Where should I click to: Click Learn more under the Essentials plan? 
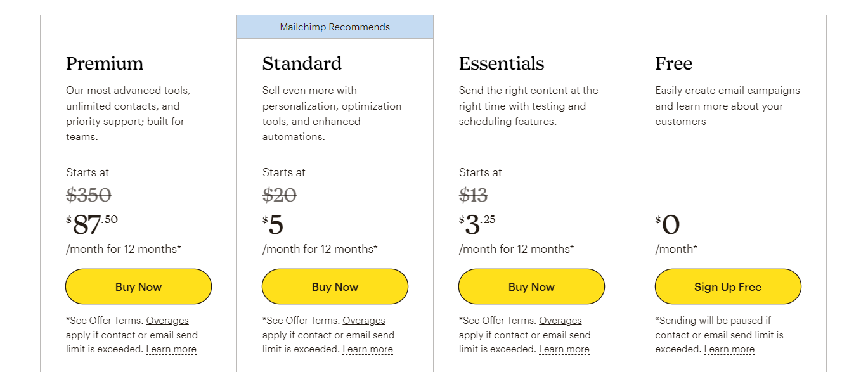(x=564, y=349)
